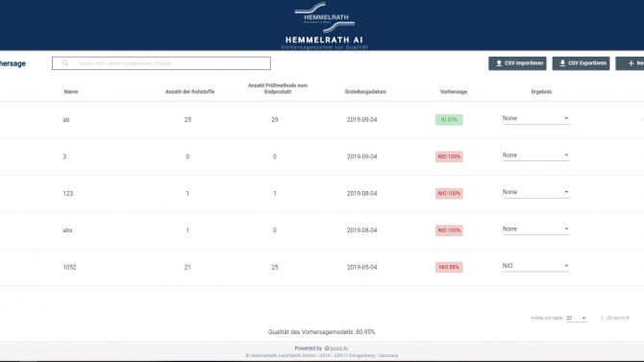Image resolution: width=644 pixels, height=362 pixels.
Task: Open Ergebnis dropdown for row ab
Action: point(535,119)
